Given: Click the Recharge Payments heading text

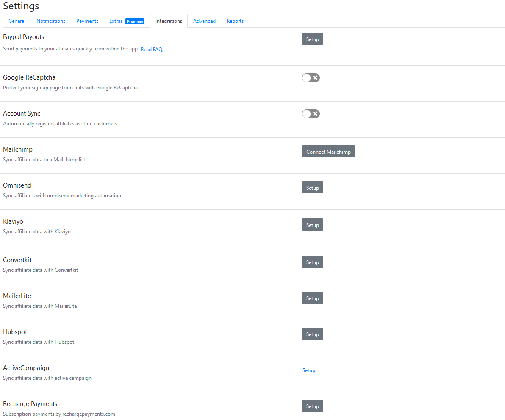Looking at the screenshot, I should [x=30, y=404].
